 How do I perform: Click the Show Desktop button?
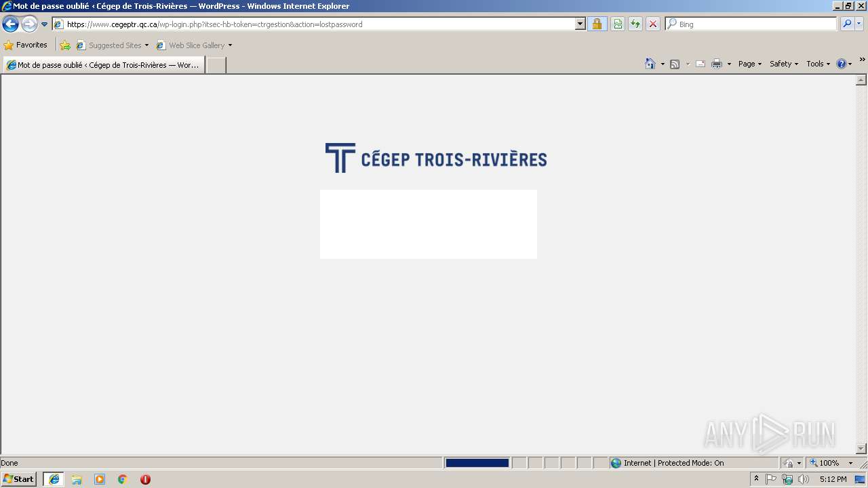861,479
